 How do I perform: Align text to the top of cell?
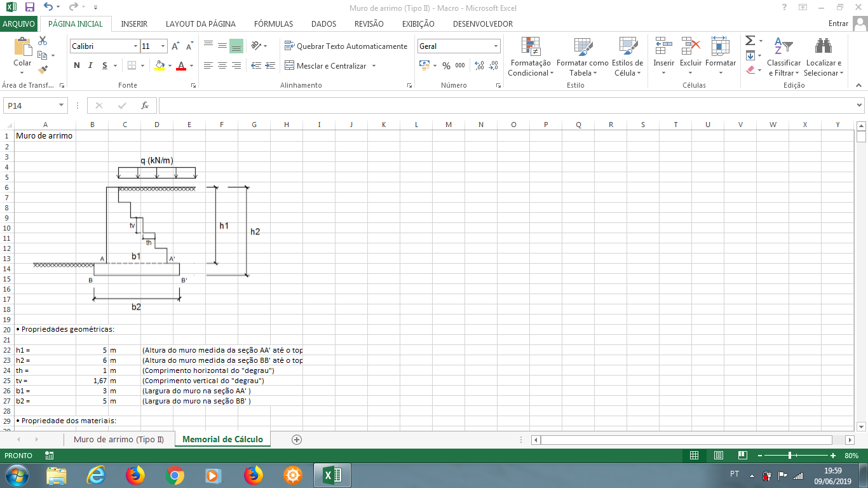point(208,46)
